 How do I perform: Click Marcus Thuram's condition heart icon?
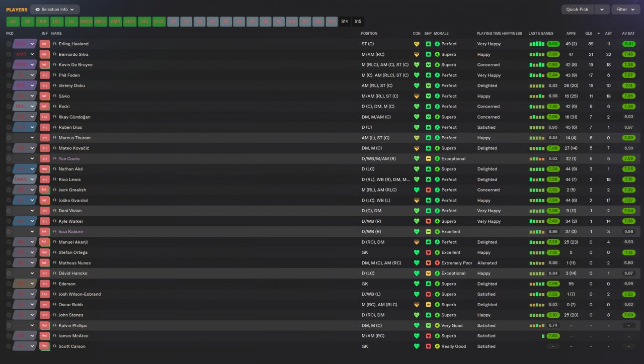click(x=417, y=138)
